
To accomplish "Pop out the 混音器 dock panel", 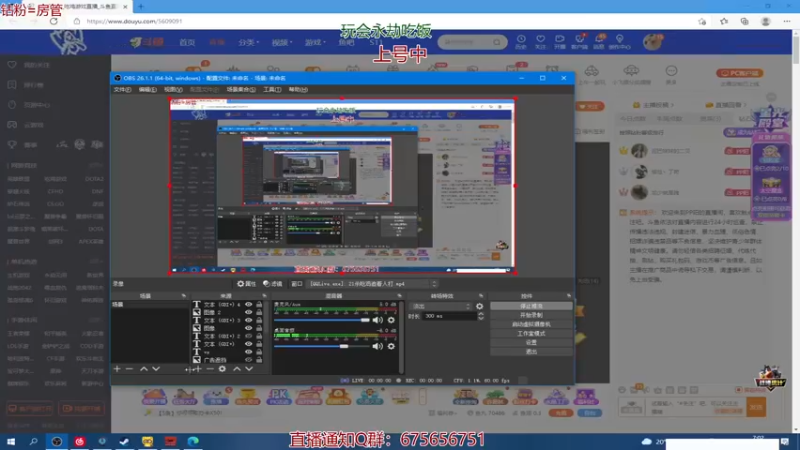I will pyautogui.click(x=399, y=296).
